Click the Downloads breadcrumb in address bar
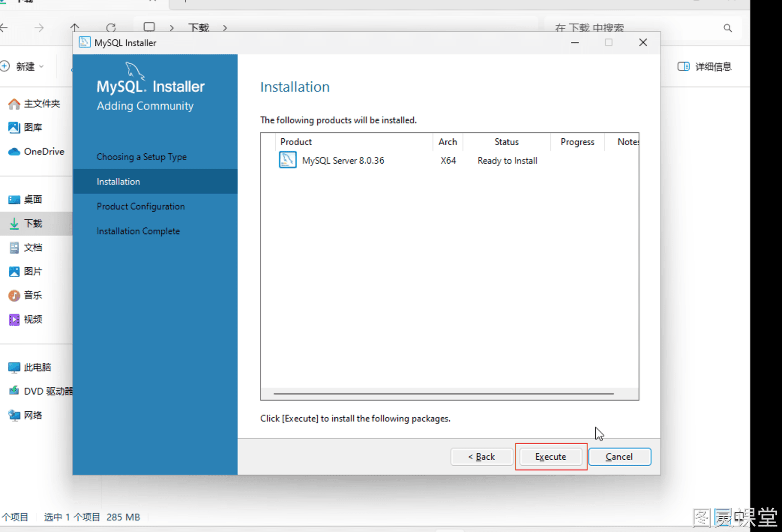 click(x=198, y=28)
